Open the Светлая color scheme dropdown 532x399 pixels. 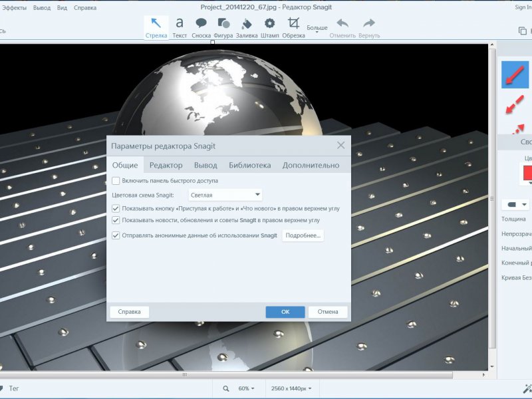225,195
